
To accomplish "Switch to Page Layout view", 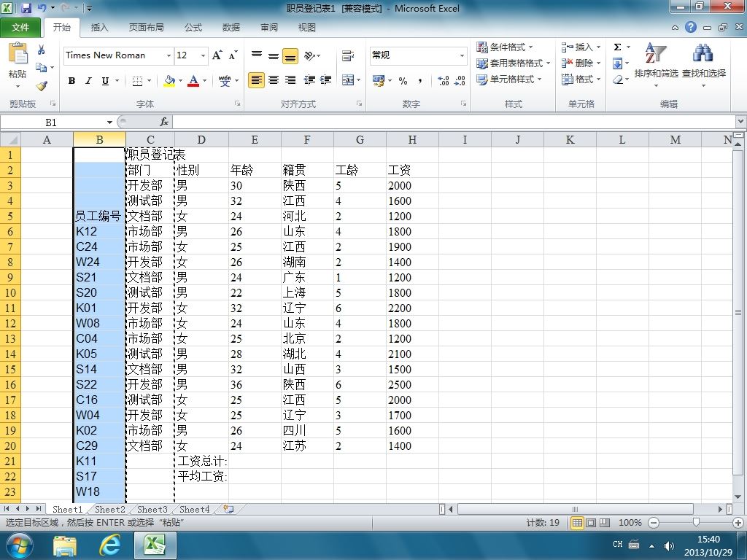I will pyautogui.click(x=591, y=522).
